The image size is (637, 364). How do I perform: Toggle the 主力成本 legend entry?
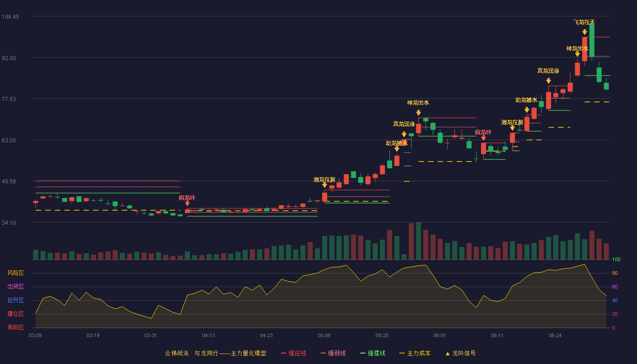(415, 353)
